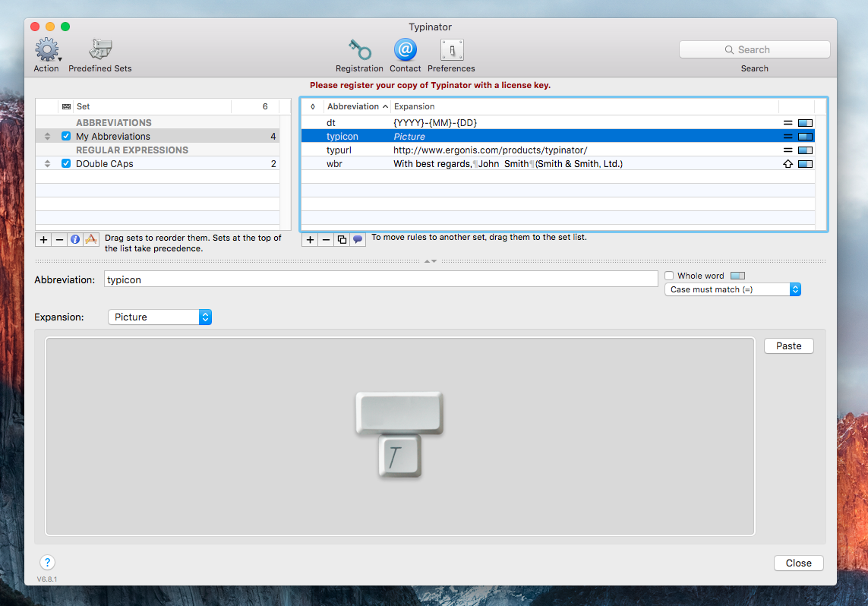Click the split-pane collapse arrows
Image resolution: width=868 pixels, height=606 pixels.
coord(430,260)
